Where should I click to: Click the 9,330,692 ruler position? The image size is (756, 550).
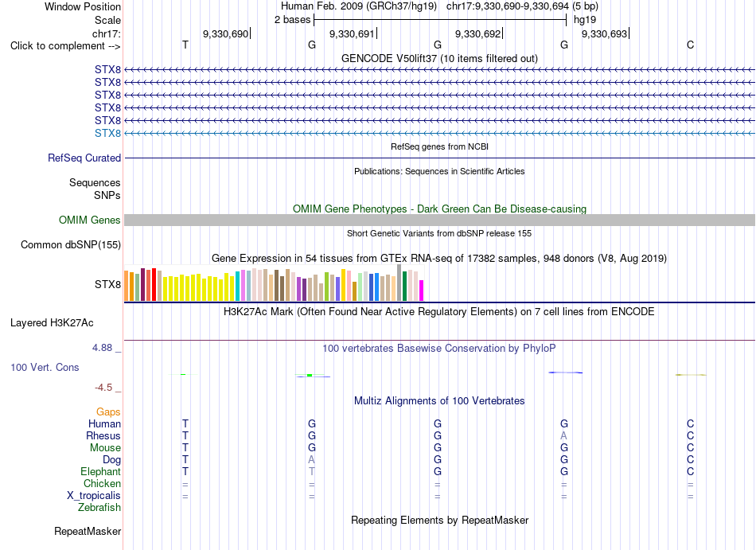477,33
